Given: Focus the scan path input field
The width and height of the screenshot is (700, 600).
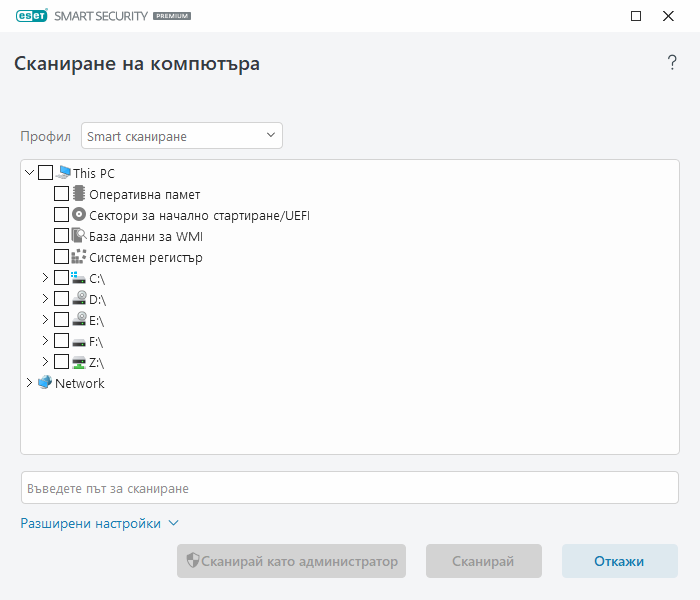Looking at the screenshot, I should click(350, 488).
